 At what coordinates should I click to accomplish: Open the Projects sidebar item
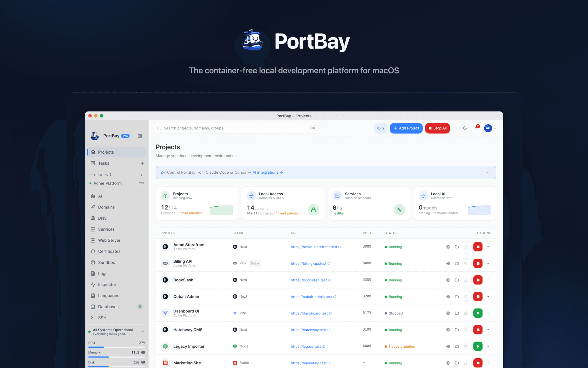(x=117, y=152)
